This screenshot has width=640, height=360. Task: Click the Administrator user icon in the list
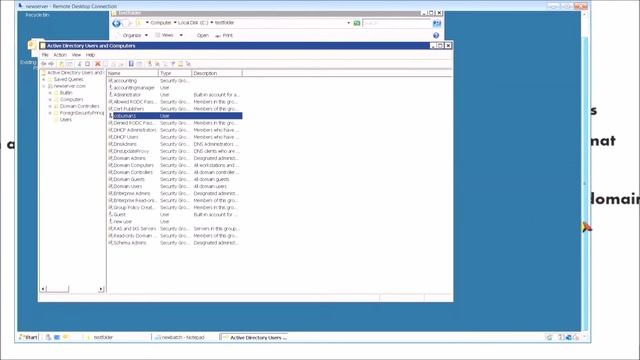pyautogui.click(x=110, y=94)
